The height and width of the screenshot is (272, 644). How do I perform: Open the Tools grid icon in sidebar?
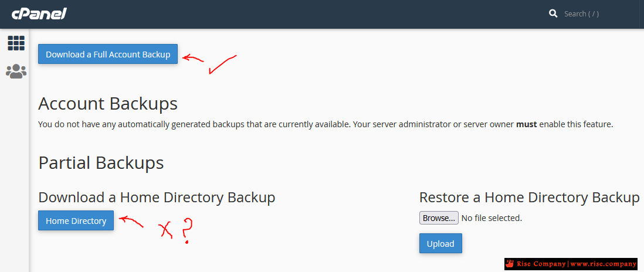point(16,43)
